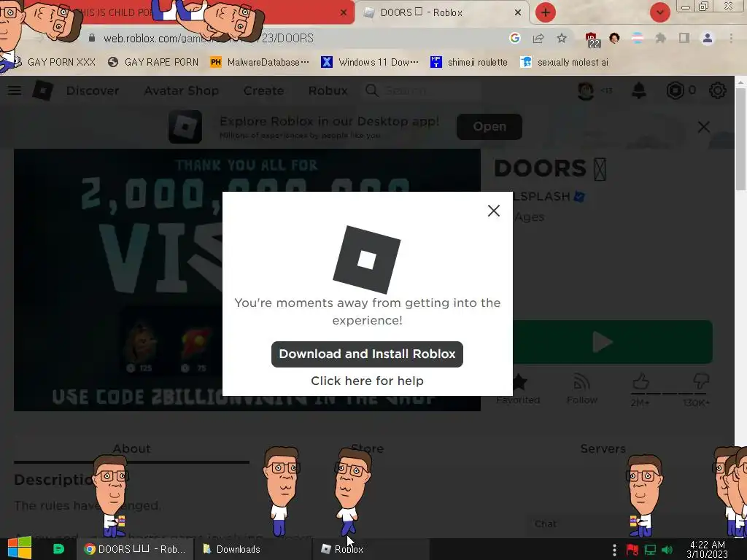This screenshot has height=560, width=747.
Task: Close the Roblox download dialog
Action: click(494, 211)
